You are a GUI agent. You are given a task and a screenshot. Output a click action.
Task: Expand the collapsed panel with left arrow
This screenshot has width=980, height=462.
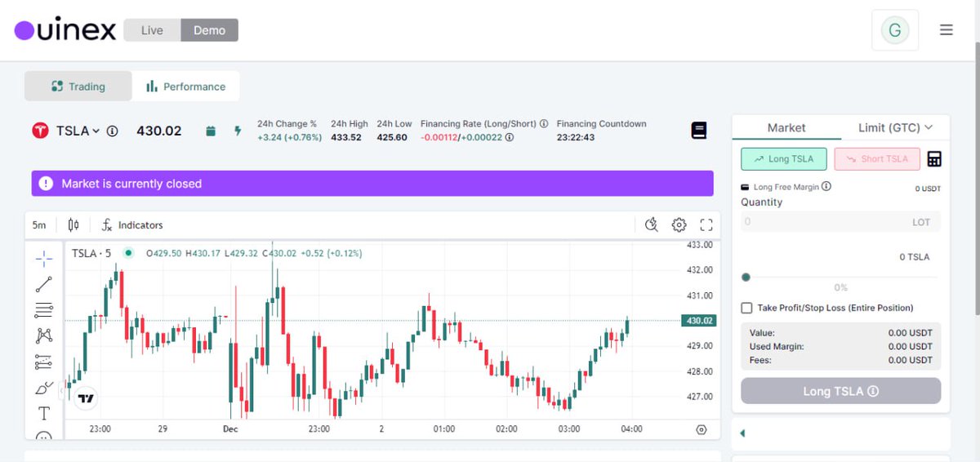[742, 433]
